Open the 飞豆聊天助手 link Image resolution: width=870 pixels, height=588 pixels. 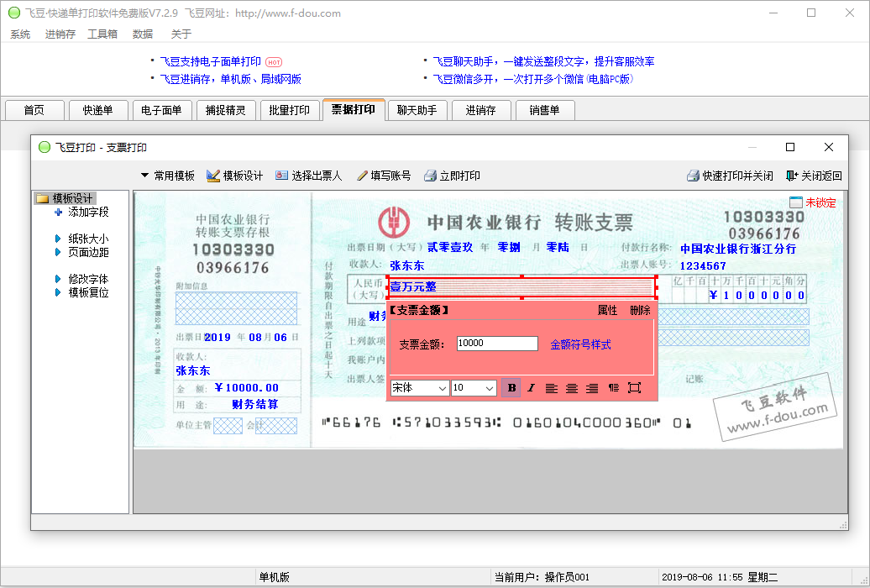[x=543, y=61]
